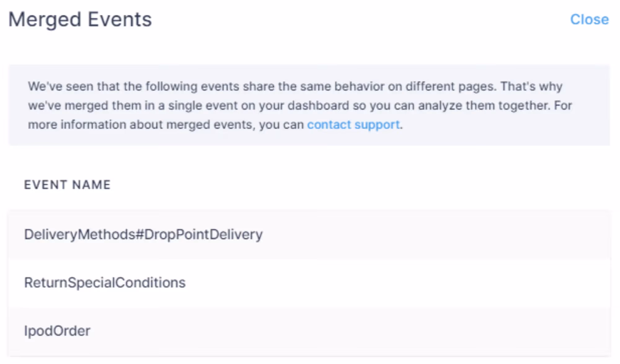Click the word 'Events' in the heading
This screenshot has width=620, height=364.
point(120,20)
